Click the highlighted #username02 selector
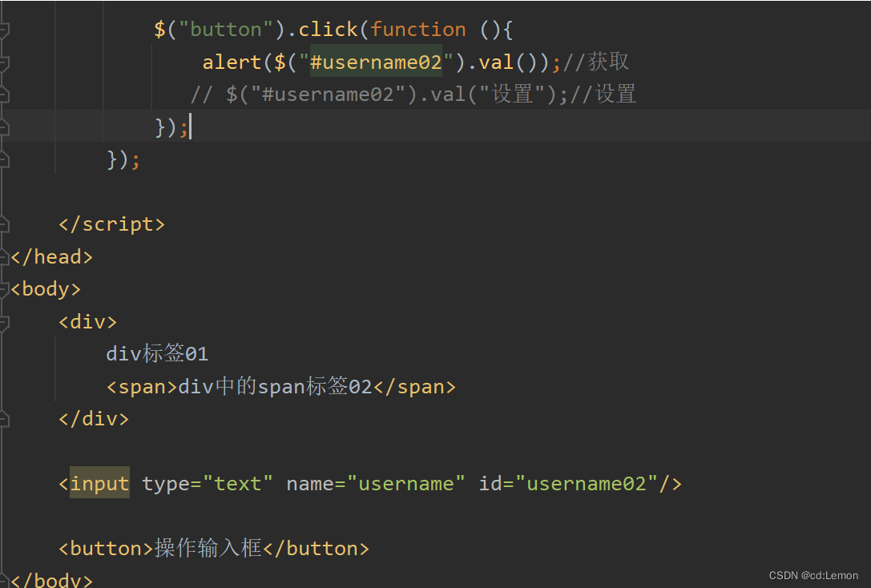The width and height of the screenshot is (871, 588). tap(375, 62)
